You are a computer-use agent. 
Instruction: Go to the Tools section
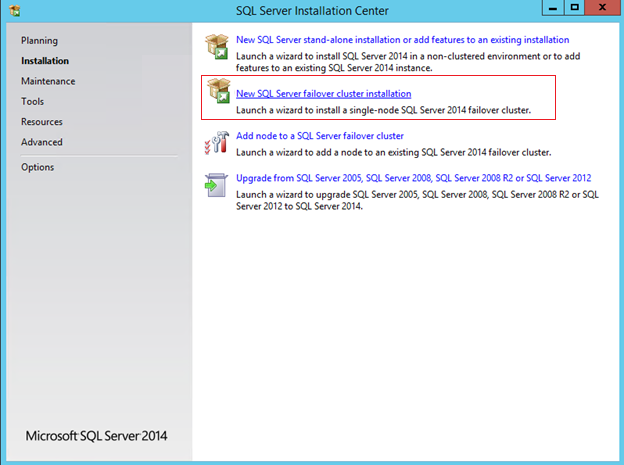[x=33, y=102]
